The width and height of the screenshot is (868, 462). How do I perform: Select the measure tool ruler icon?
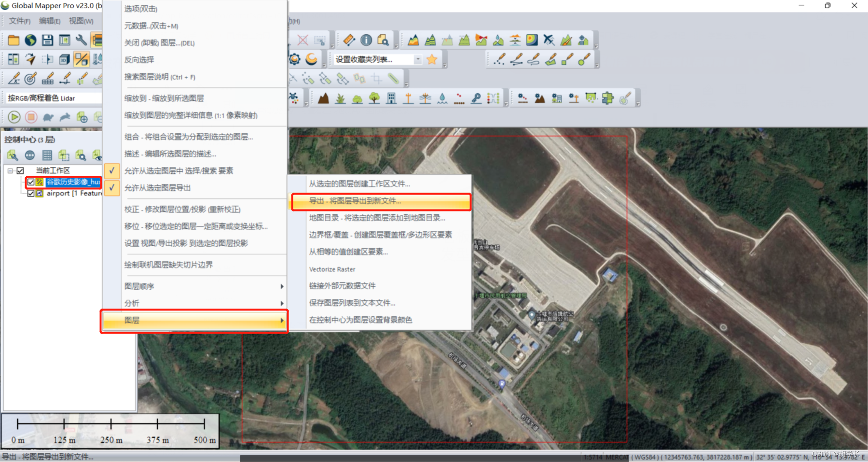(x=349, y=40)
